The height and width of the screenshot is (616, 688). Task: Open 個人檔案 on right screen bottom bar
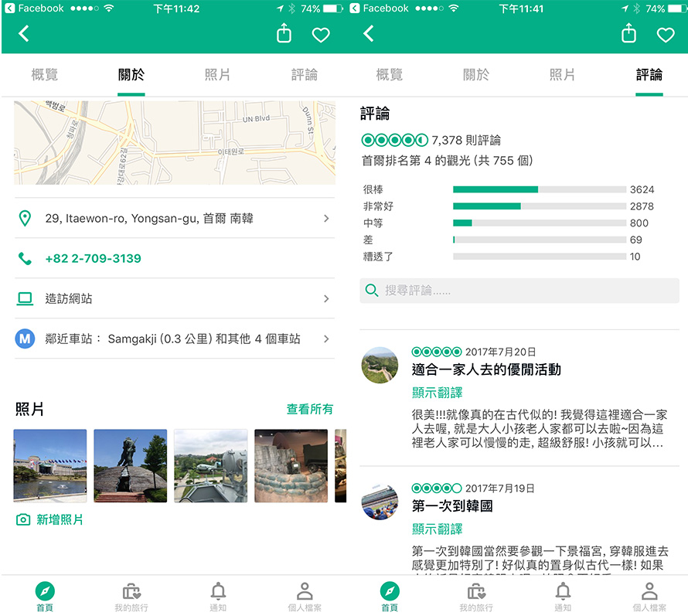pos(649,597)
